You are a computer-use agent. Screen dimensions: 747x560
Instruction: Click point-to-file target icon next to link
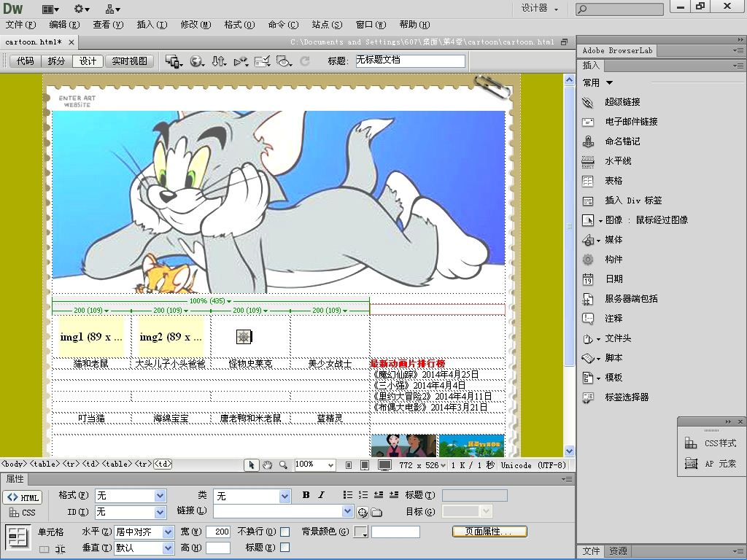[x=363, y=512]
